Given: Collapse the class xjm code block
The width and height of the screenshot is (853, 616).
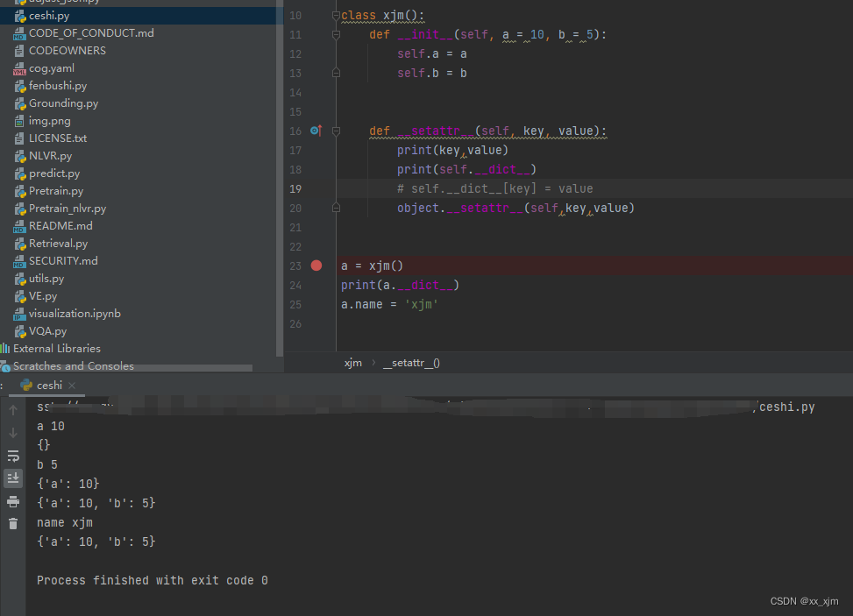Looking at the screenshot, I should click(336, 16).
